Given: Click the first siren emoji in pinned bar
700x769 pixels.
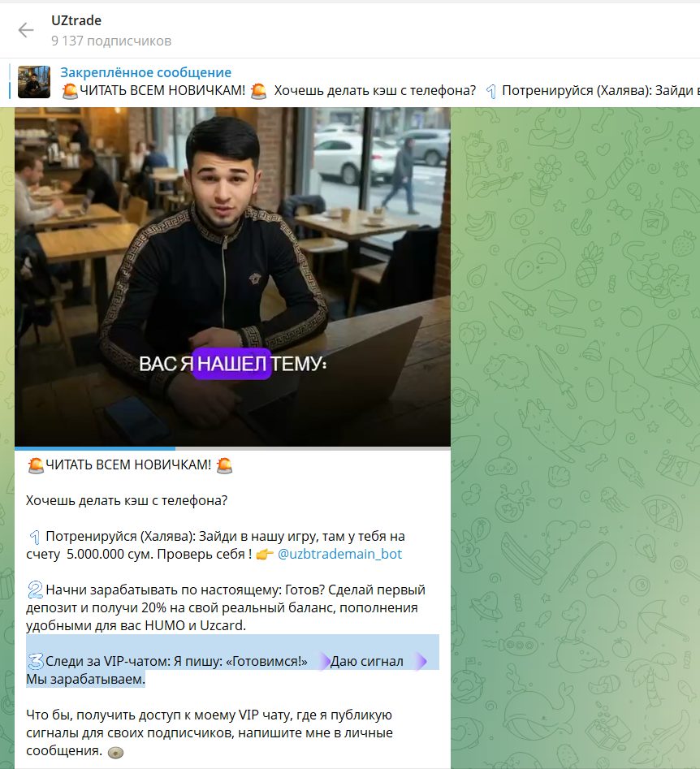Looking at the screenshot, I should pos(70,91).
